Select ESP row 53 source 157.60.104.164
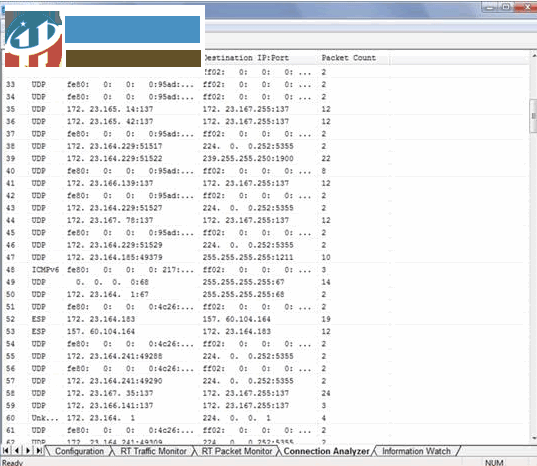Image resolution: width=537 pixels, height=466 pixels. point(101,331)
